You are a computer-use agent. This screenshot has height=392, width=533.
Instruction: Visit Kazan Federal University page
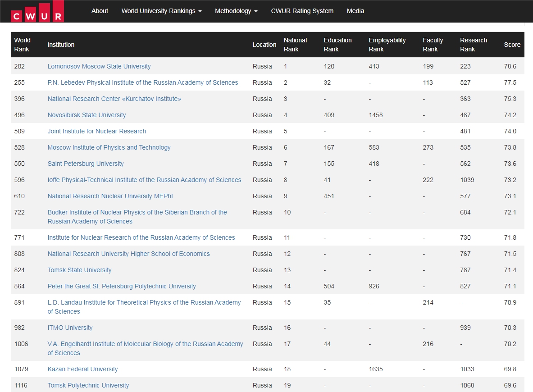coord(82,369)
